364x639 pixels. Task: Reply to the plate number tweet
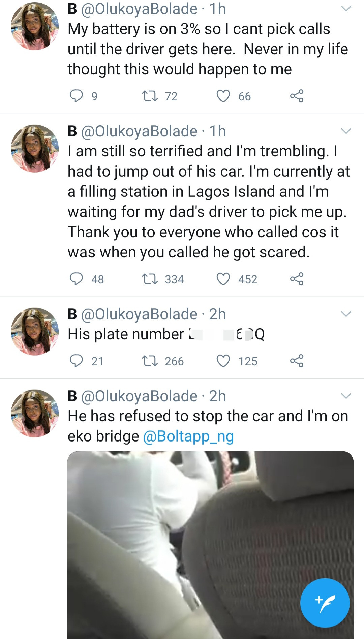[76, 361]
